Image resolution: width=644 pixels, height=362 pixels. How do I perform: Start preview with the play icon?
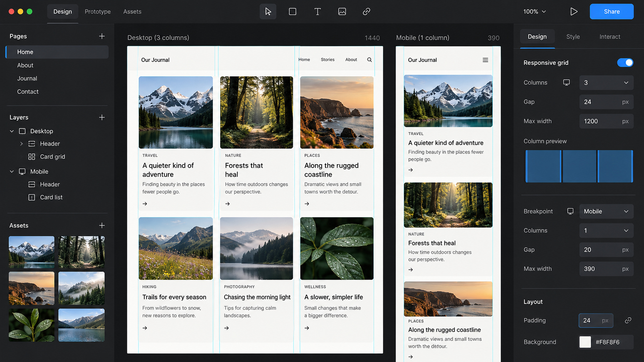574,12
